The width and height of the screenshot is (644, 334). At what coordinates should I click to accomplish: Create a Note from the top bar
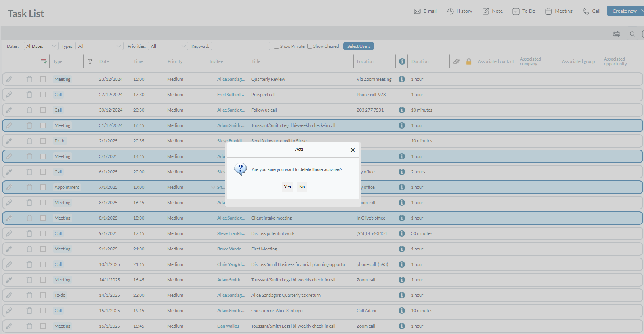pos(493,11)
